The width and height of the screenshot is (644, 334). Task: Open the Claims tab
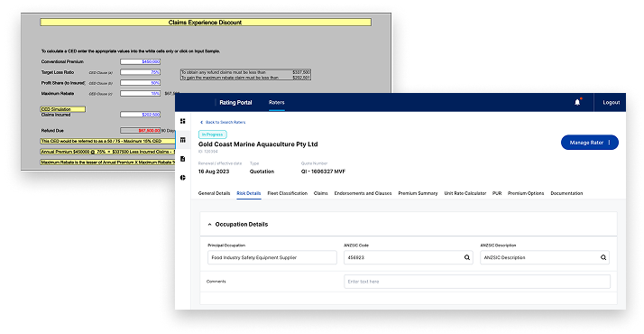321,193
